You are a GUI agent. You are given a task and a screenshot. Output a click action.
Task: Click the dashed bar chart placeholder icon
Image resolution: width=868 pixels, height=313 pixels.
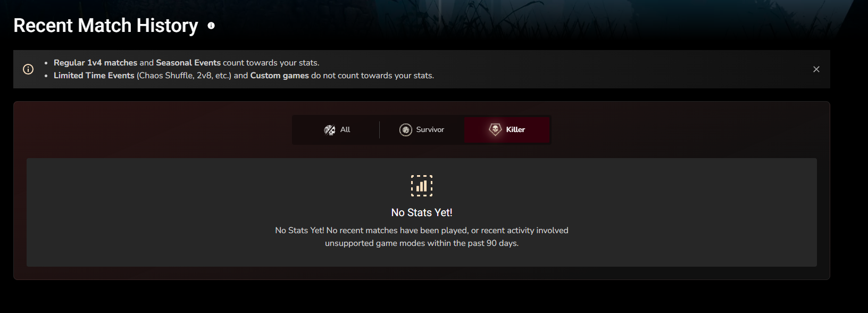point(422,186)
